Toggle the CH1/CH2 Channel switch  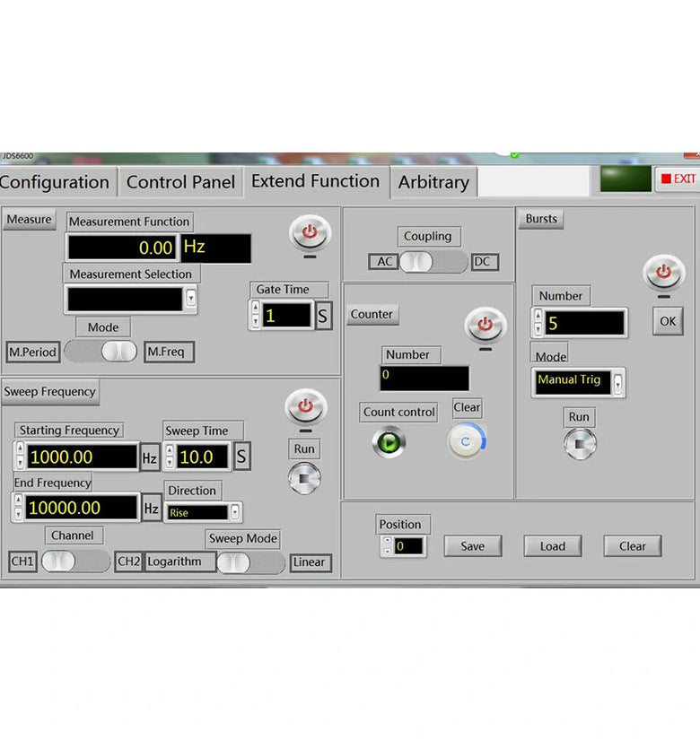pos(75,562)
